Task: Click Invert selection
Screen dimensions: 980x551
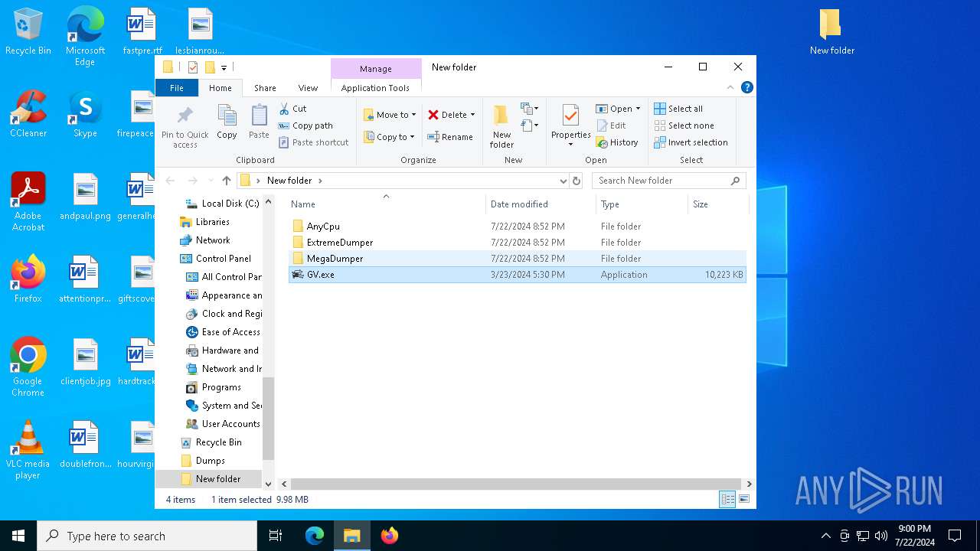Action: [691, 142]
